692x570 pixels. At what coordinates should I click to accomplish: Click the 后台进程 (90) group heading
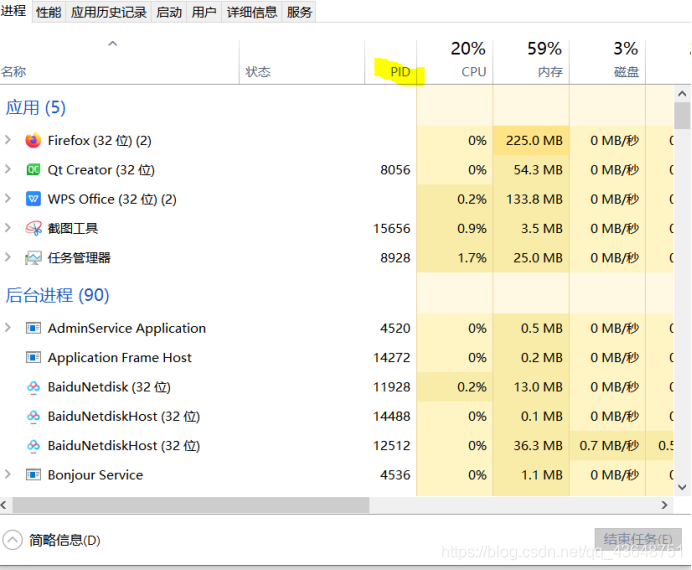pos(57,295)
